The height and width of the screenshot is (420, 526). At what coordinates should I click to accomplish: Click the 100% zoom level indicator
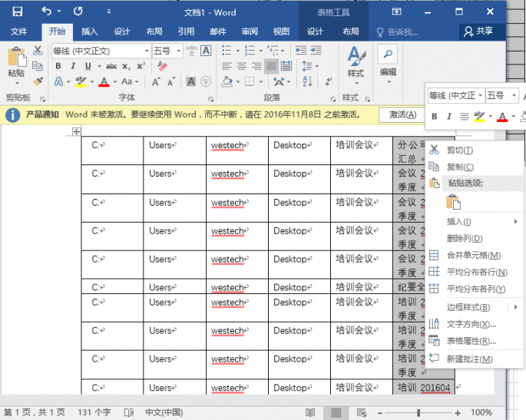tap(481, 412)
